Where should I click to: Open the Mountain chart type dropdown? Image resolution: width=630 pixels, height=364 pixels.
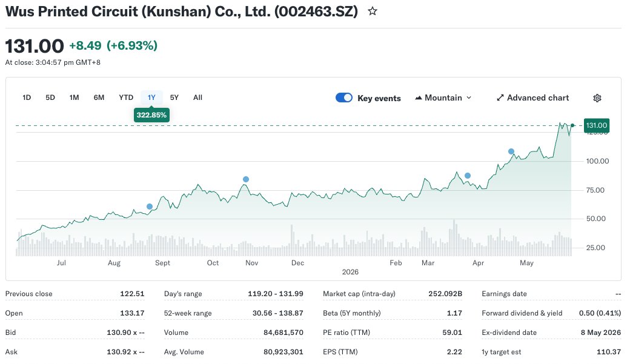[443, 98]
